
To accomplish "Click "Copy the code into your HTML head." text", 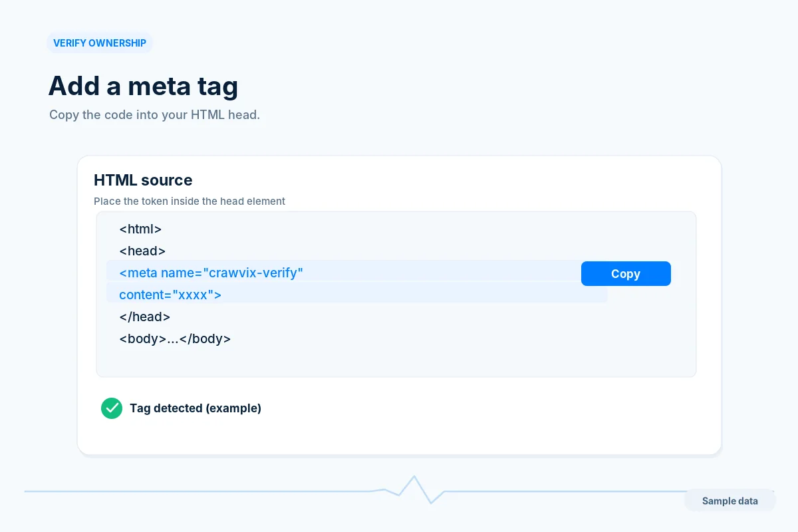I will 154,114.
